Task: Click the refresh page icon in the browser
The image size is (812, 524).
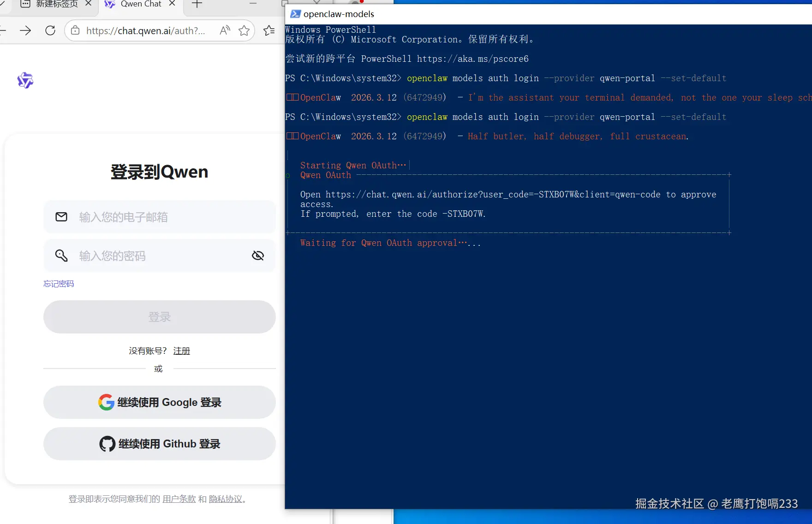Action: (50, 30)
